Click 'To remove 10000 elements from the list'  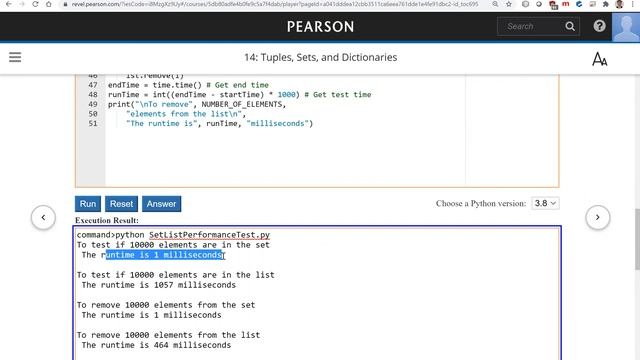[168, 335]
